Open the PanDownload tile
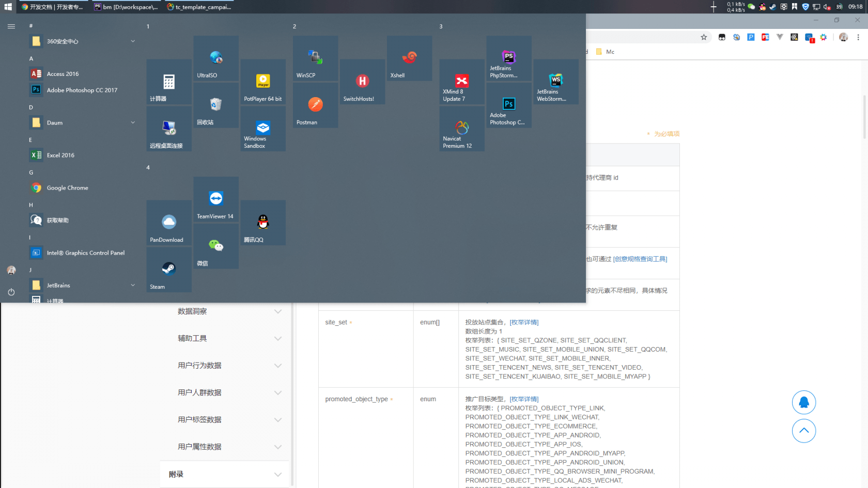 click(x=169, y=223)
